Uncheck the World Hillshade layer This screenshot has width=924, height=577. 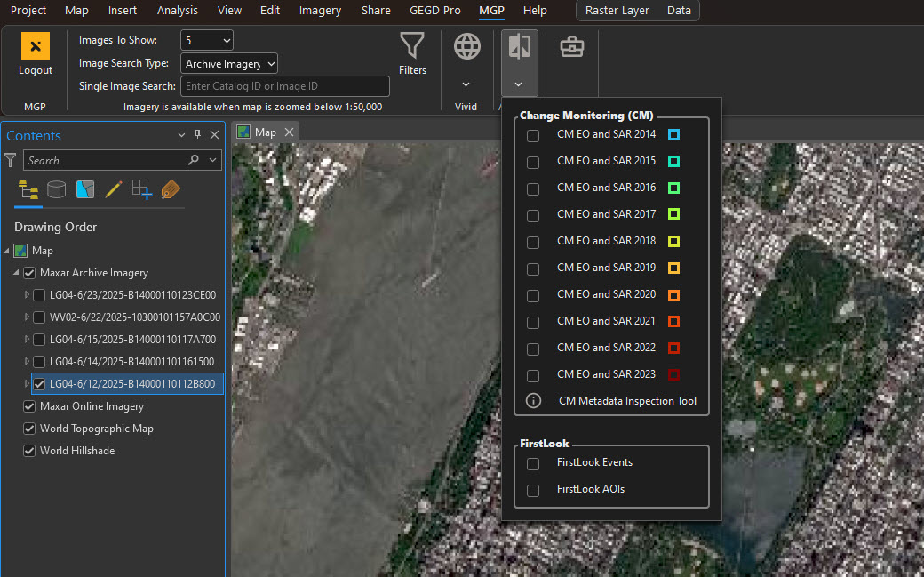[x=28, y=451]
